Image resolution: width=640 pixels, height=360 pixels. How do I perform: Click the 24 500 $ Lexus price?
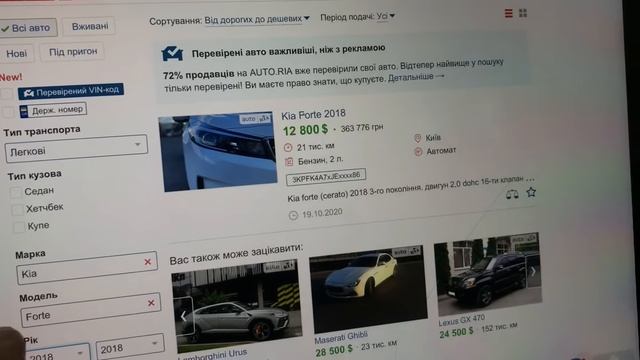point(456,332)
